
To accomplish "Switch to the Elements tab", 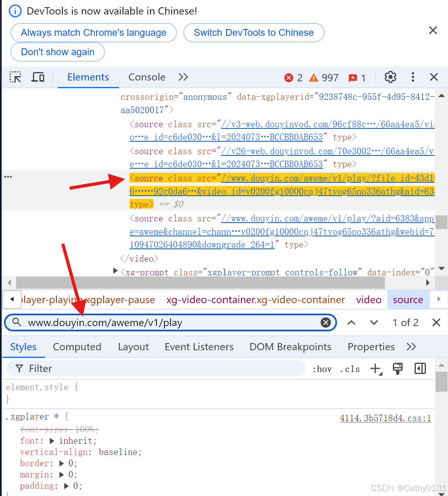I will tap(88, 77).
